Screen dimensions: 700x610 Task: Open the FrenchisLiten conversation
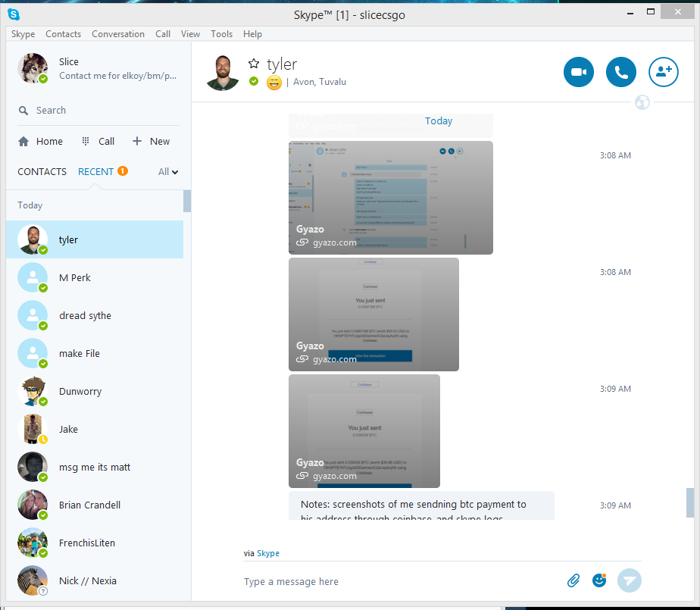[x=95, y=543]
